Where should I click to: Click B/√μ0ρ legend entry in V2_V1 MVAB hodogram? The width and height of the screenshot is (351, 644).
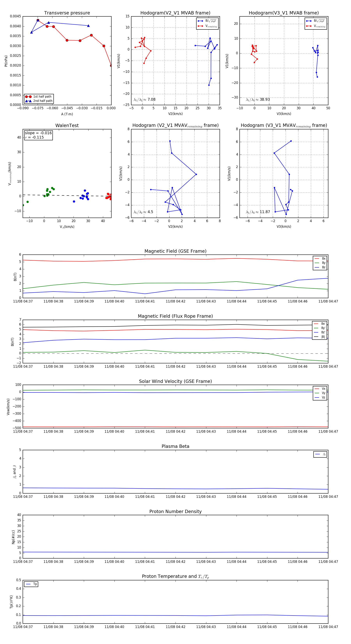coord(207,21)
